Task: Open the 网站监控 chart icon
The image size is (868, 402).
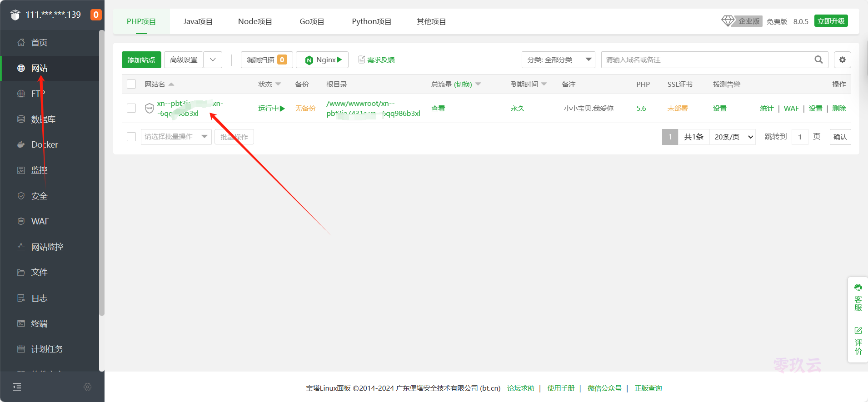Action: click(x=21, y=247)
